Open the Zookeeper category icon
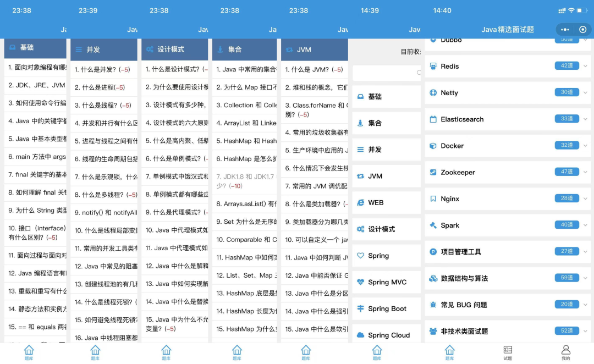The height and width of the screenshot is (364, 594). [x=433, y=172]
